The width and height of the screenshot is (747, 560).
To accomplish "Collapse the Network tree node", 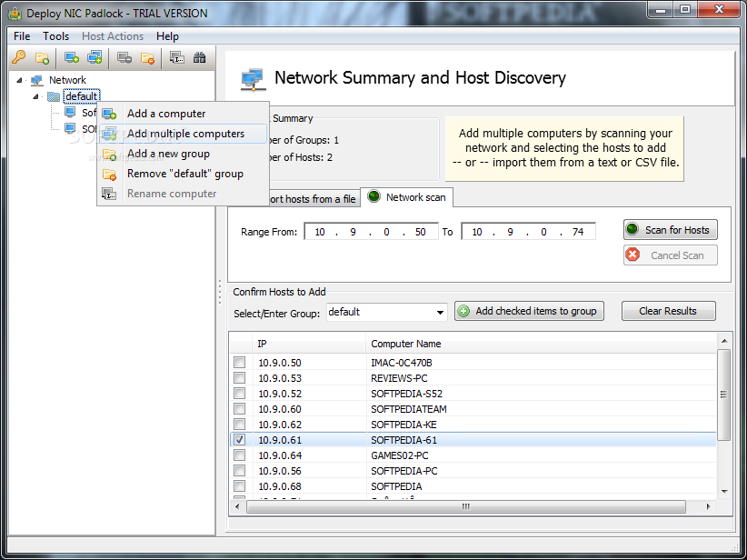I will coord(19,80).
